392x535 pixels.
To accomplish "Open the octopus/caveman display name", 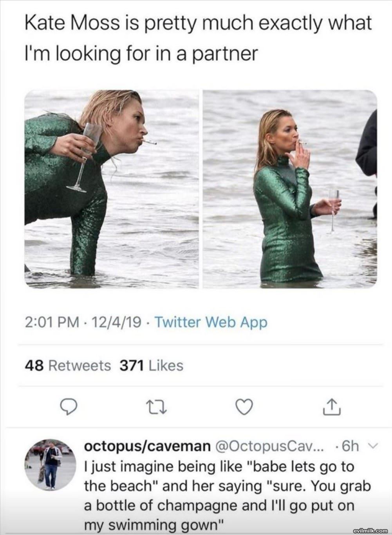I will click(x=148, y=446).
